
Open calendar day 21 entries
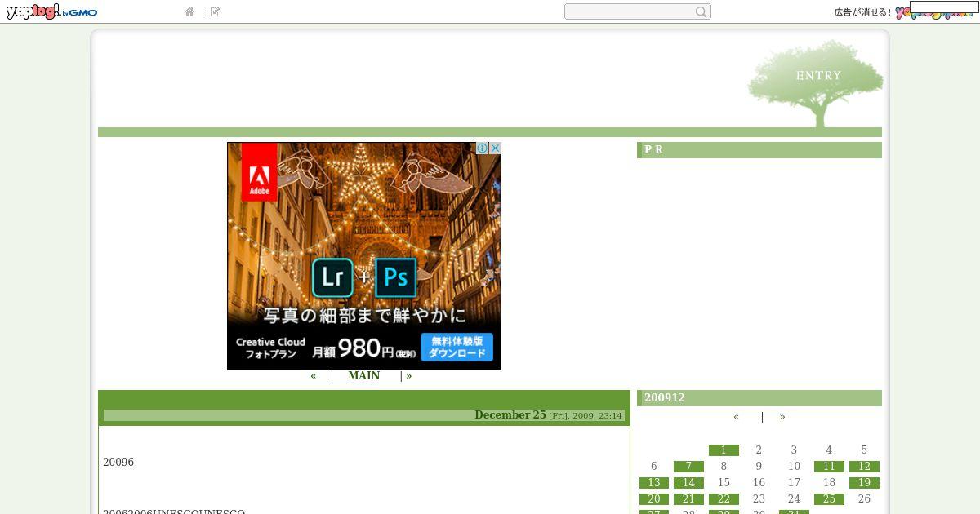tap(688, 499)
